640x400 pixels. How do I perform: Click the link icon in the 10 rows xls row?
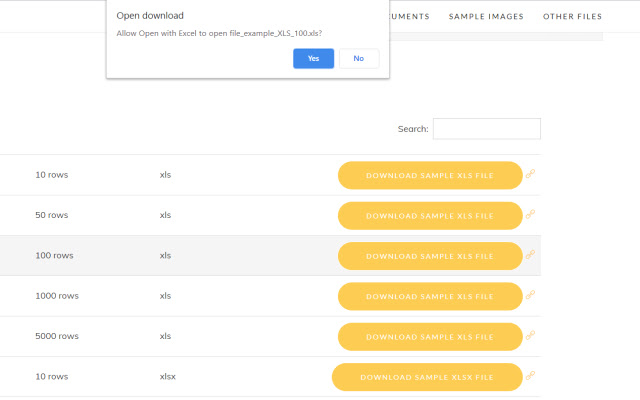pyautogui.click(x=531, y=175)
